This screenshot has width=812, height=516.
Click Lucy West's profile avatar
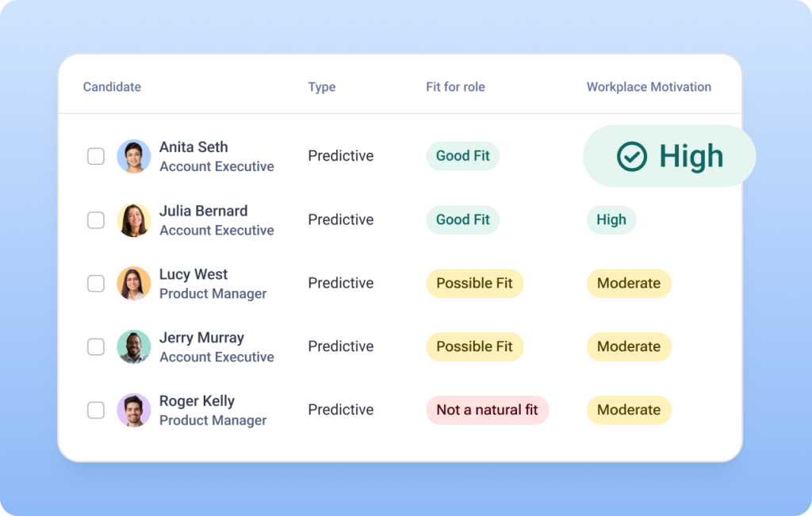point(133,283)
